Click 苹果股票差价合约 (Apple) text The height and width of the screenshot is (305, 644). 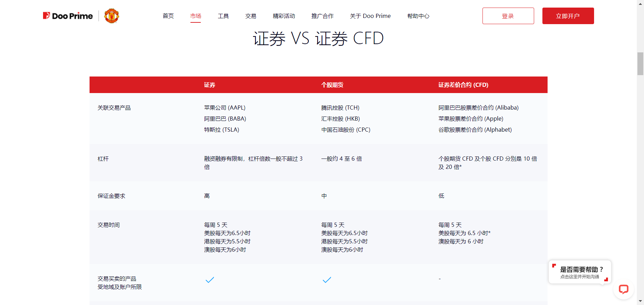point(471,119)
